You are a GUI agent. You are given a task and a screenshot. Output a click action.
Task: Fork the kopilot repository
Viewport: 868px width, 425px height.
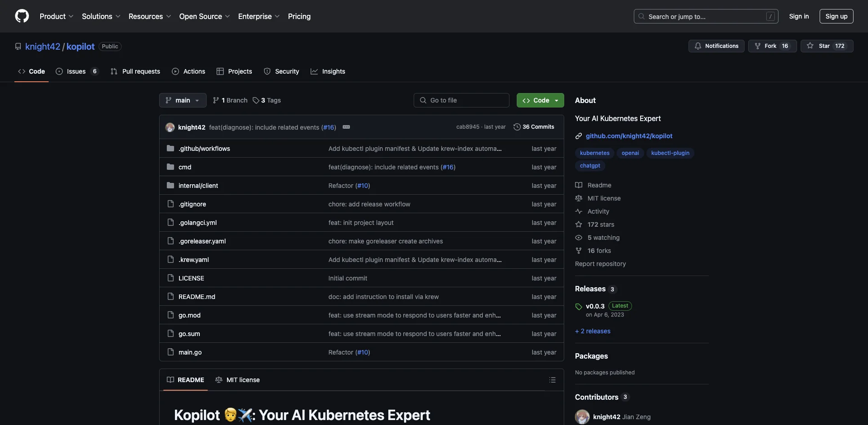point(772,46)
